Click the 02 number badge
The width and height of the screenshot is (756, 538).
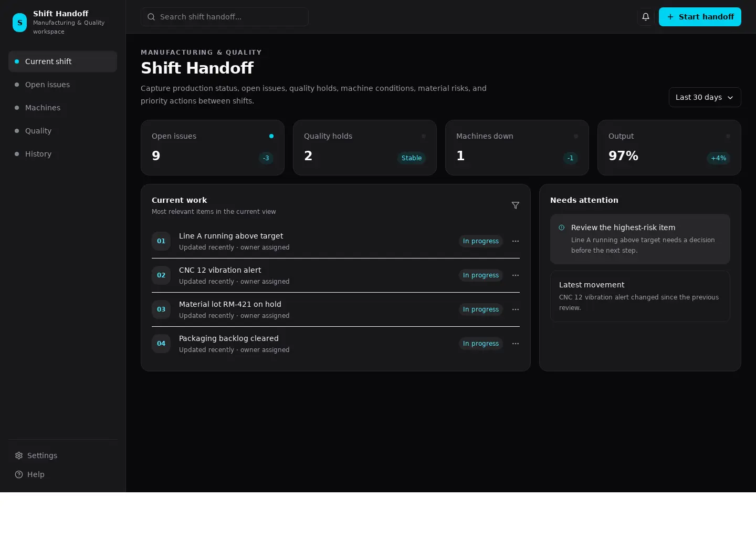[161, 275]
